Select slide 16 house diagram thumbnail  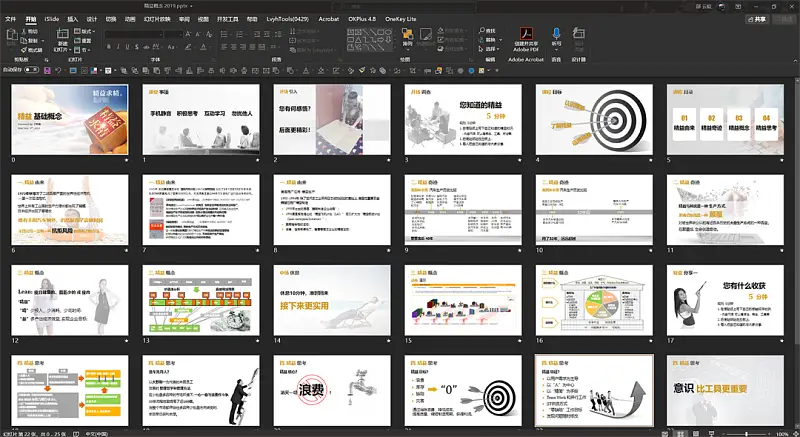[x=594, y=300]
